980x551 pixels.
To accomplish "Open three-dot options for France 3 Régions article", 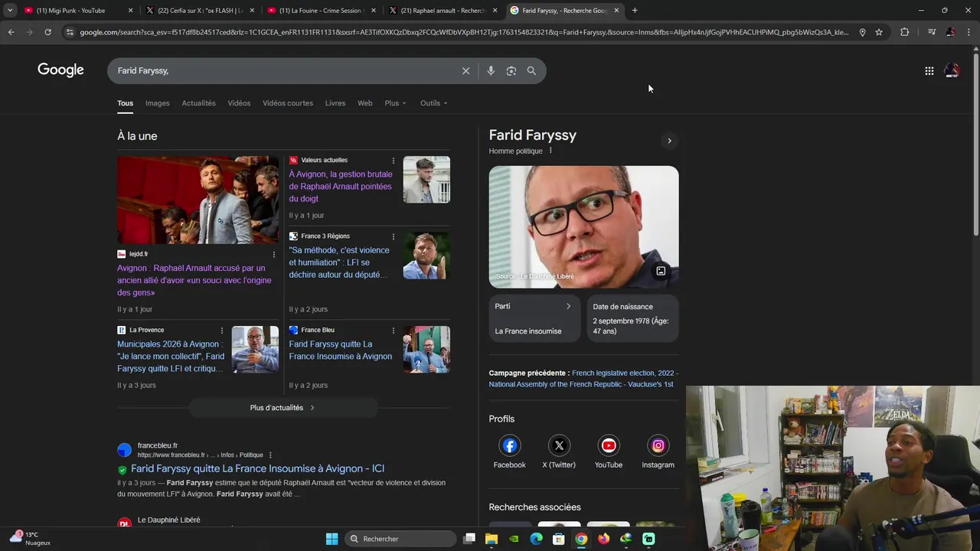I will click(x=394, y=236).
